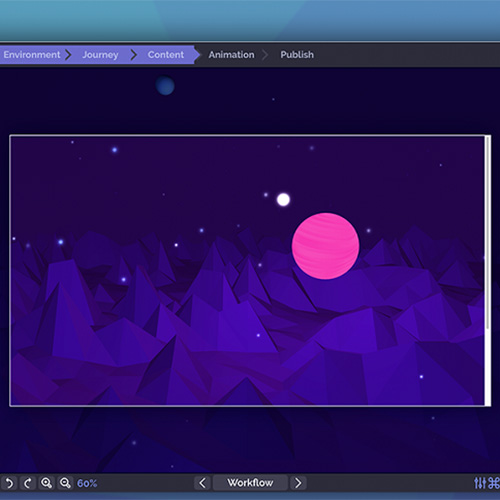500x500 pixels.
Task: Click the Workflow button
Action: click(250, 483)
